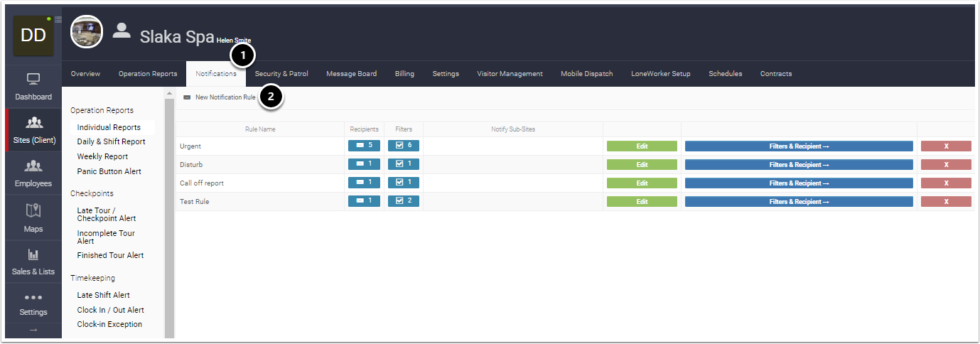The image size is (980, 344).
Task: Delete Call off report rule with X
Action: pyautogui.click(x=946, y=183)
